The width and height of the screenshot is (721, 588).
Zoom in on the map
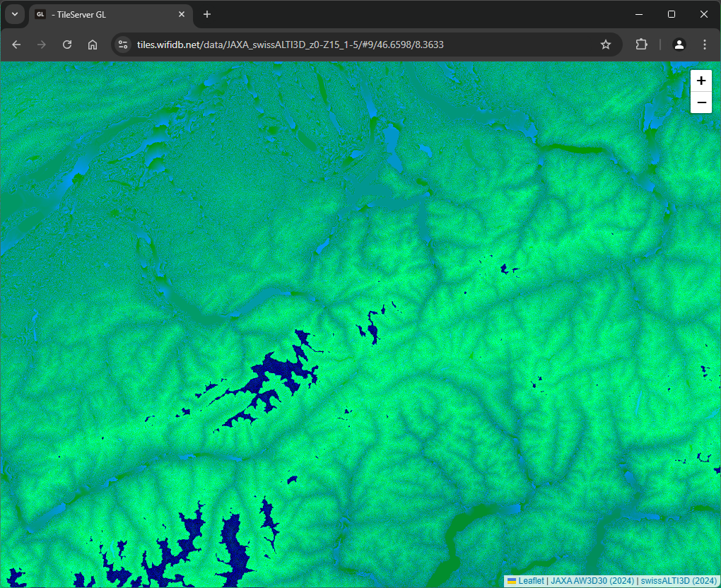[701, 81]
